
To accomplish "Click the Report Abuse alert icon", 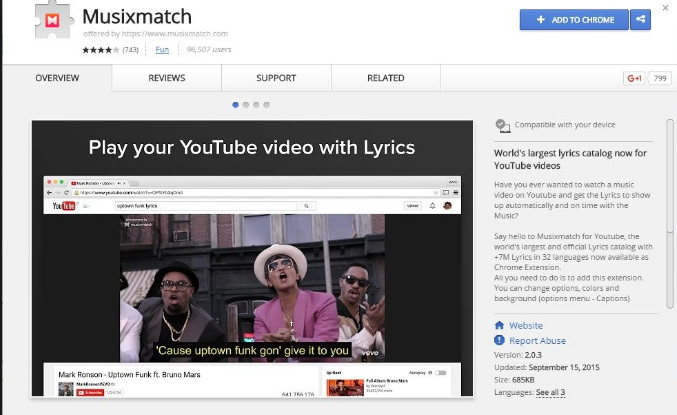I will point(500,341).
